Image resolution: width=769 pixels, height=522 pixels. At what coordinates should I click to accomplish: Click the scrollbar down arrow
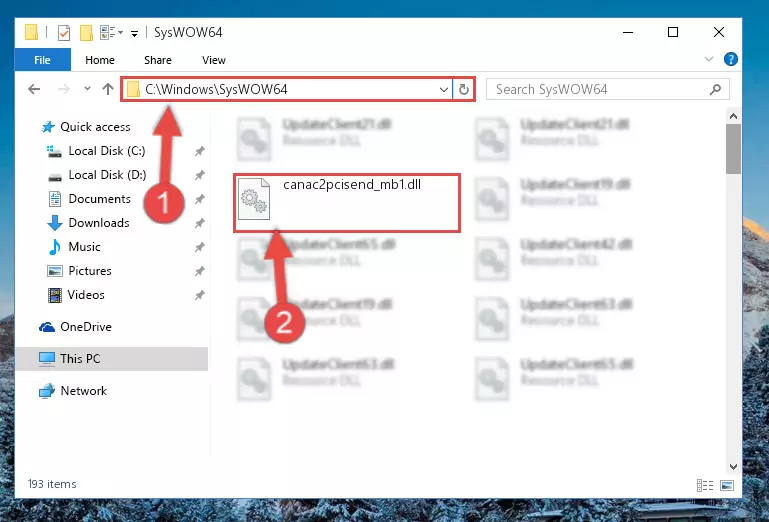[x=733, y=467]
